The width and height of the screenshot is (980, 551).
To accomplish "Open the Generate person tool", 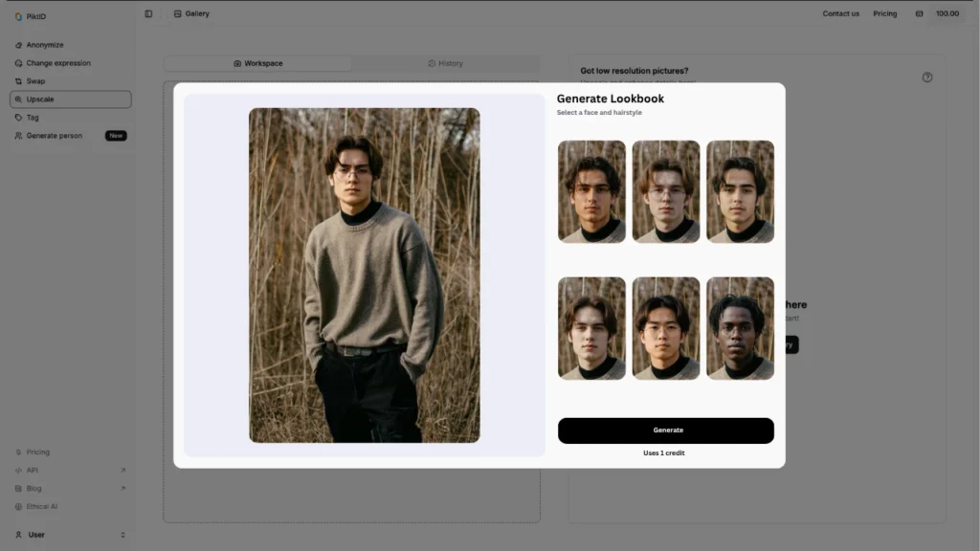I will pyautogui.click(x=54, y=135).
